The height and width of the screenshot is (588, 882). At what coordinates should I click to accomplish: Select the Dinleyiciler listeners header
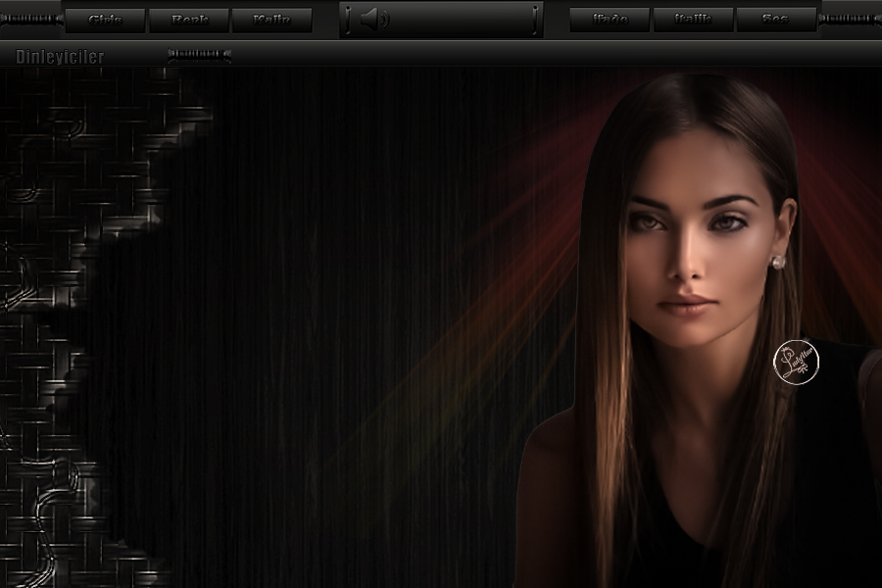[x=60, y=57]
